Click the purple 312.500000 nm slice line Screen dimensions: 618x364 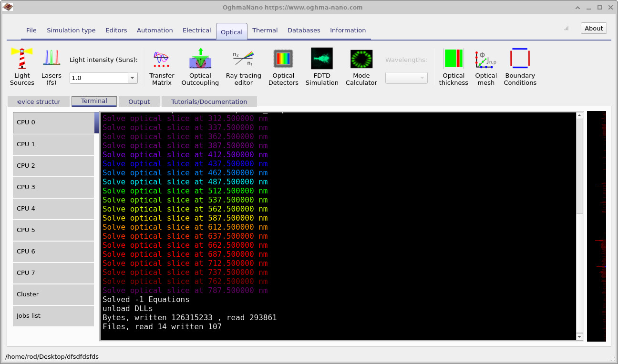click(185, 119)
